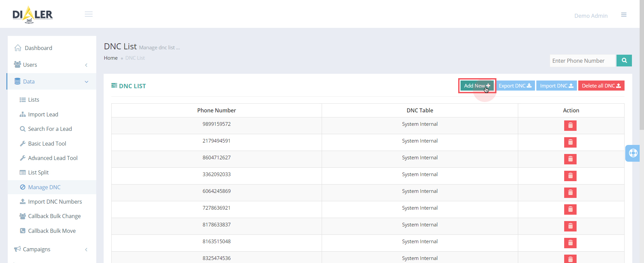The width and height of the screenshot is (644, 263).
Task: Open List Split page
Action: [38, 172]
